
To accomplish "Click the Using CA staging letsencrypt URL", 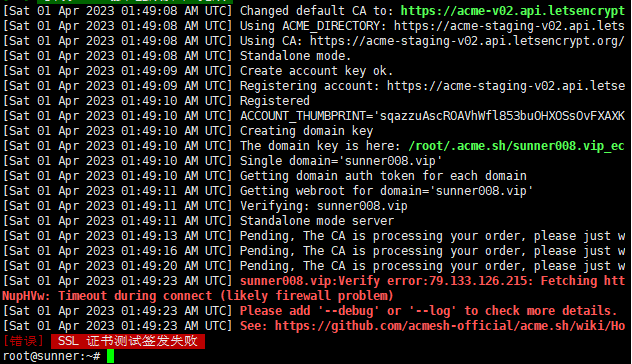I will [x=467, y=41].
